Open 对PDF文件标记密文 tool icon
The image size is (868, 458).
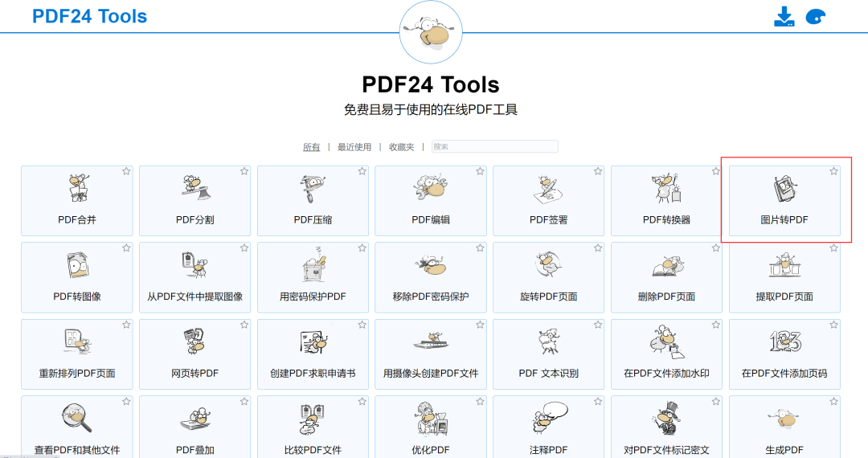point(666,419)
